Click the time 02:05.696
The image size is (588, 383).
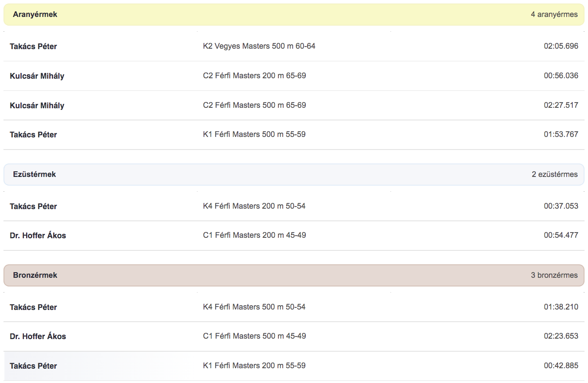pos(561,46)
